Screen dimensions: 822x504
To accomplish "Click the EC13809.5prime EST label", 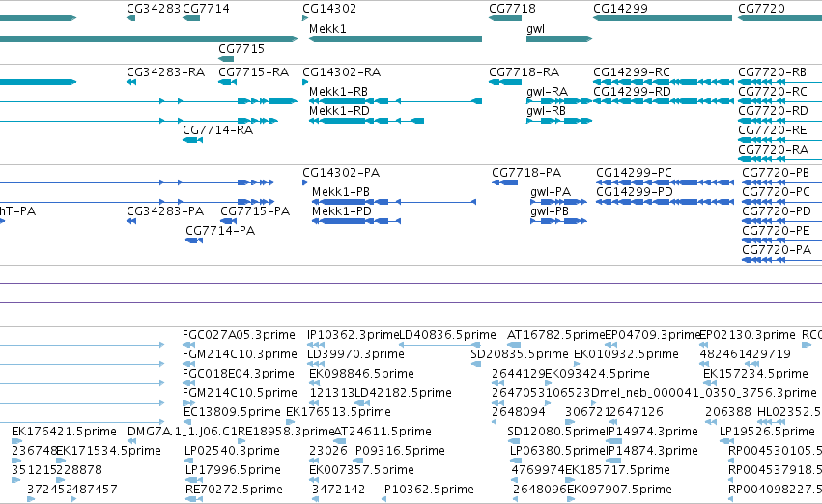I will (232, 412).
